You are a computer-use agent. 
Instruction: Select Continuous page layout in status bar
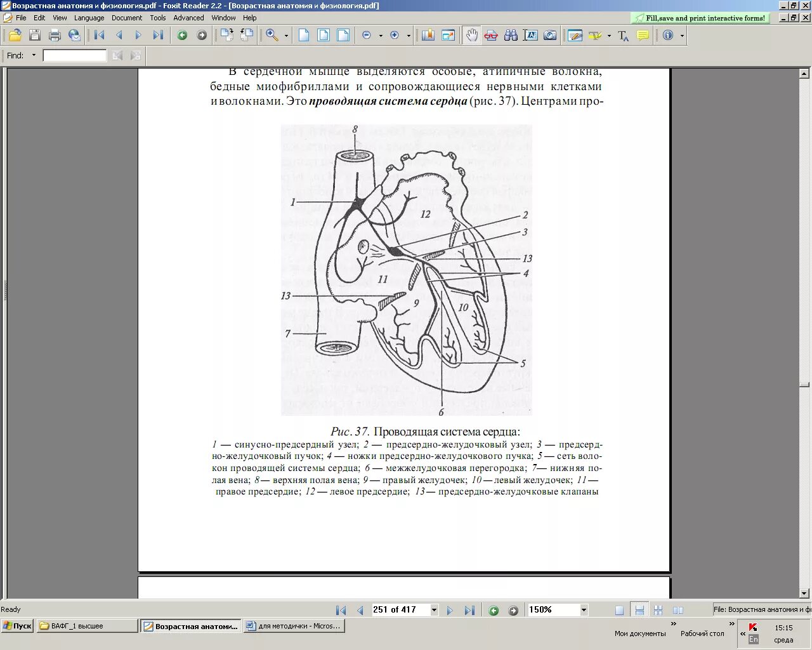pyautogui.click(x=639, y=610)
